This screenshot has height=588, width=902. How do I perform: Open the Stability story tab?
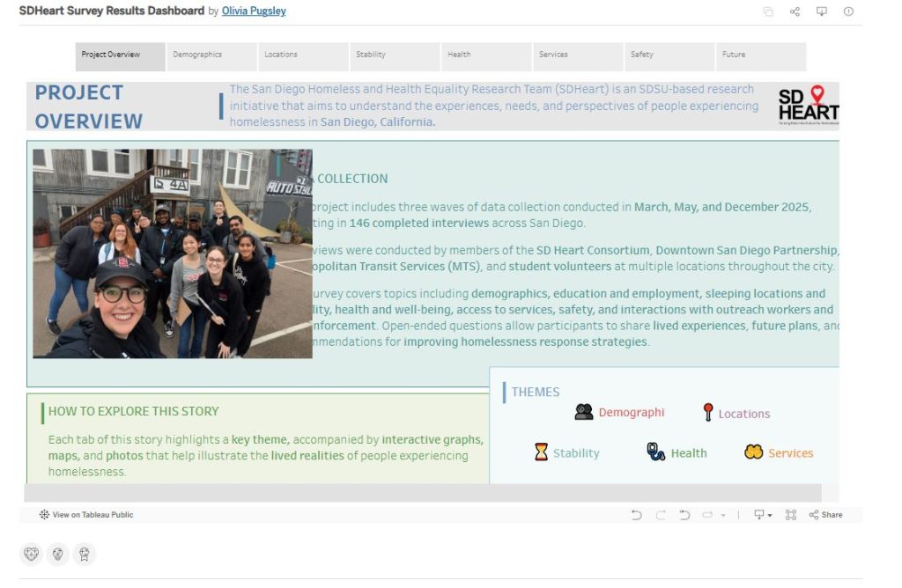point(394,55)
